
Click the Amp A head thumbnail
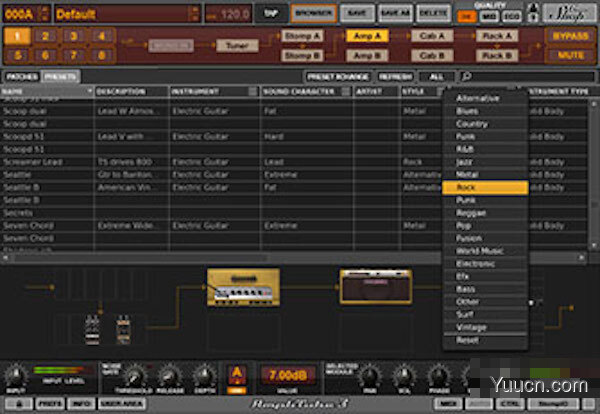coord(243,287)
